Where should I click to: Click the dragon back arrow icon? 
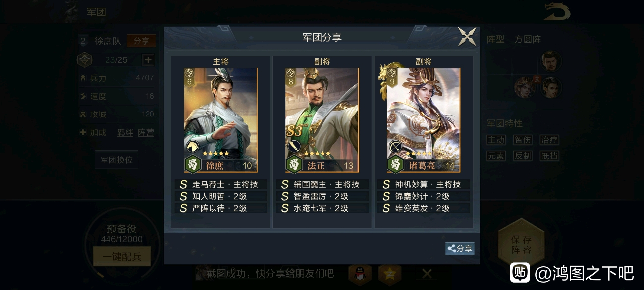pyautogui.click(x=557, y=12)
